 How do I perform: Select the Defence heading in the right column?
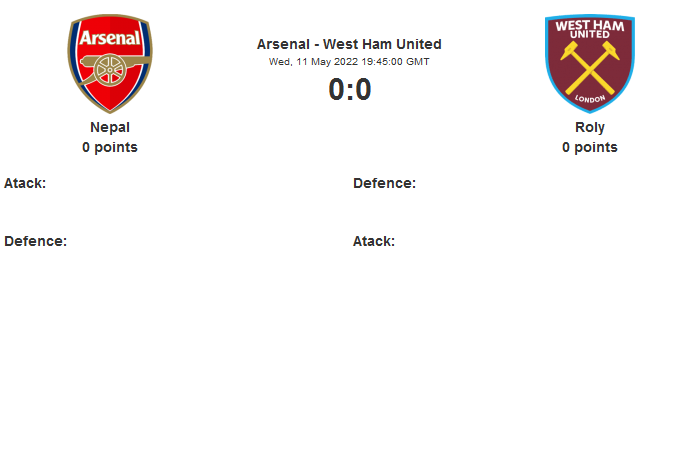(x=384, y=183)
